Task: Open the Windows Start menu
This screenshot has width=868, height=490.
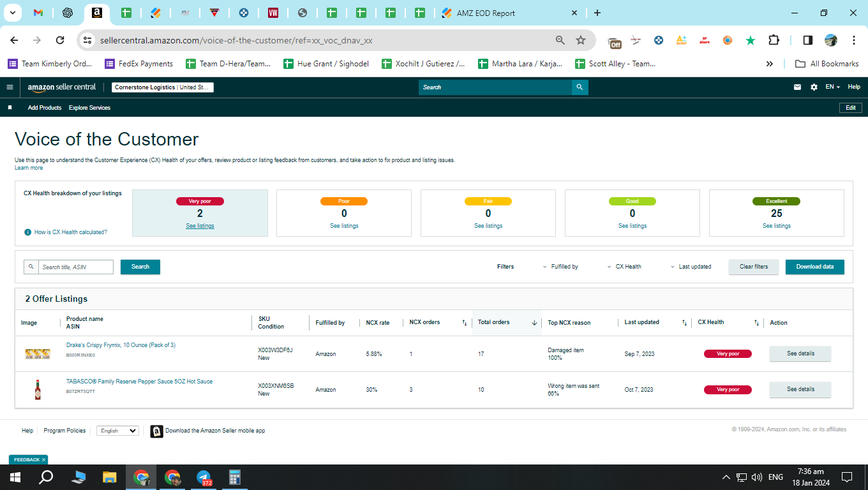Action: pos(15,477)
